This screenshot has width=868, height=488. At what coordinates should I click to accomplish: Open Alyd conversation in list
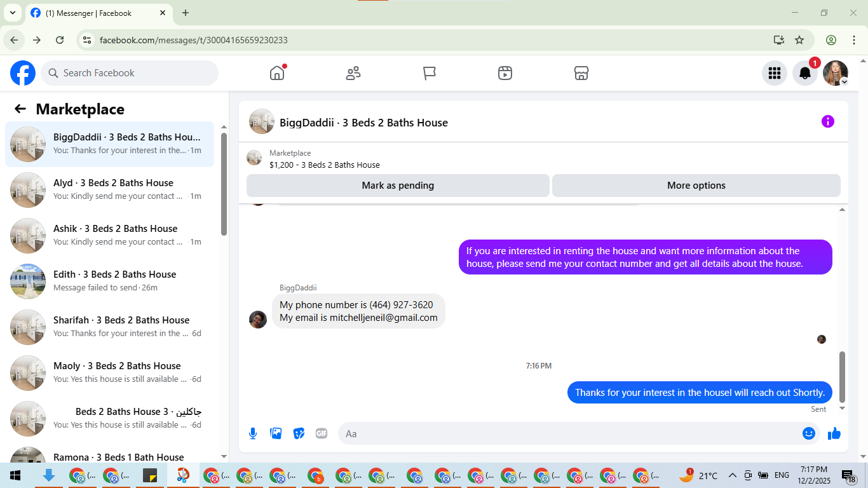click(109, 190)
